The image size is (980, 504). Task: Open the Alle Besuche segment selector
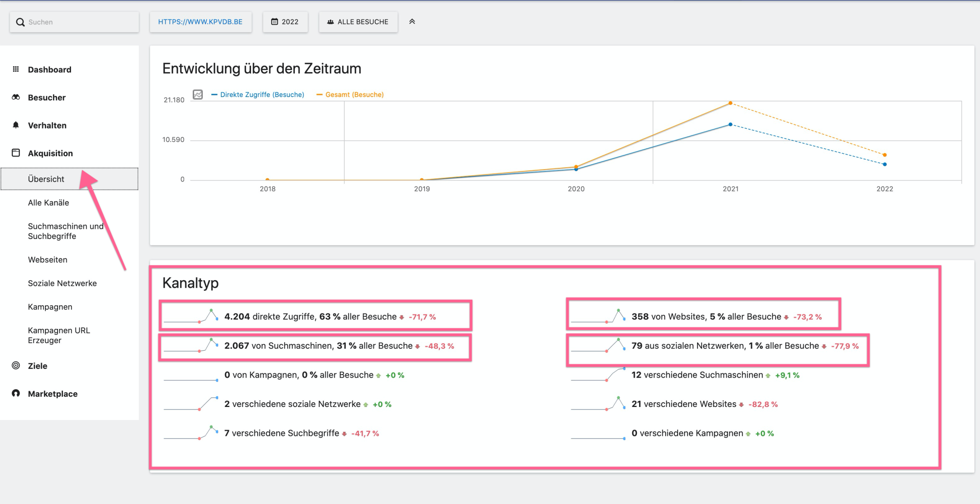pyautogui.click(x=358, y=22)
